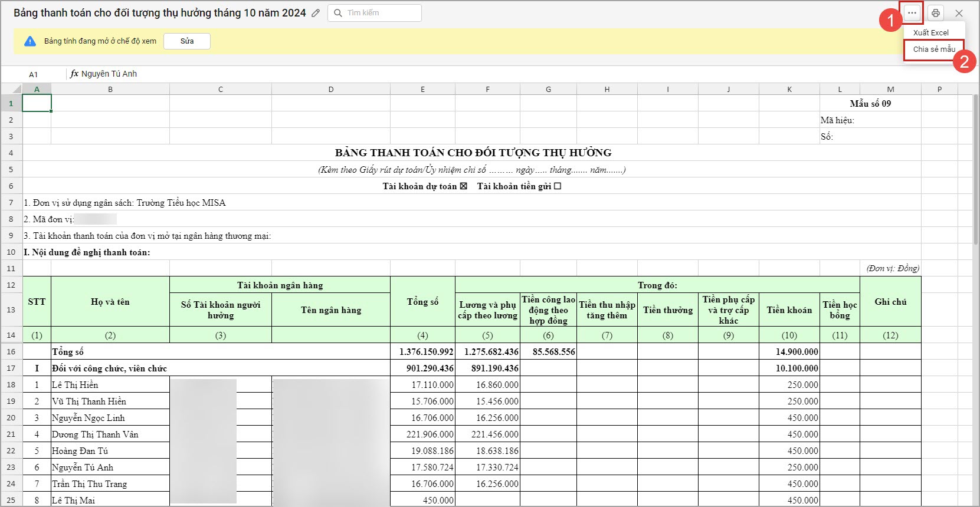Click the Tiền khoán header cell
Image resolution: width=980 pixels, height=507 pixels.
[x=789, y=310]
